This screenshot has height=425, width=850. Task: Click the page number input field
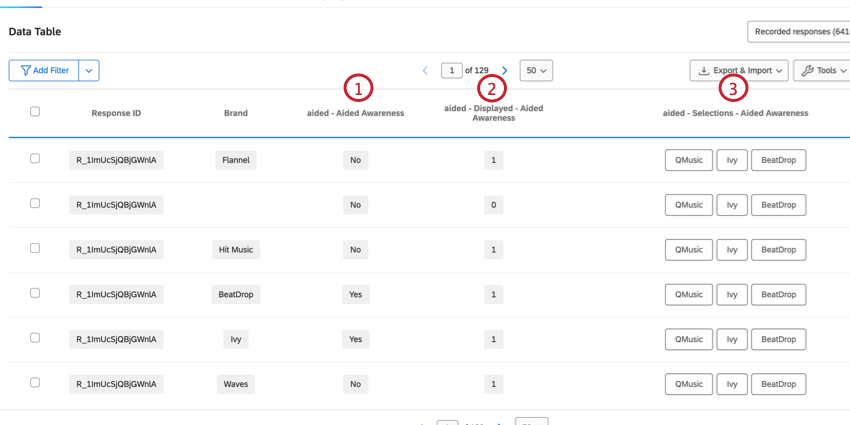pos(452,70)
